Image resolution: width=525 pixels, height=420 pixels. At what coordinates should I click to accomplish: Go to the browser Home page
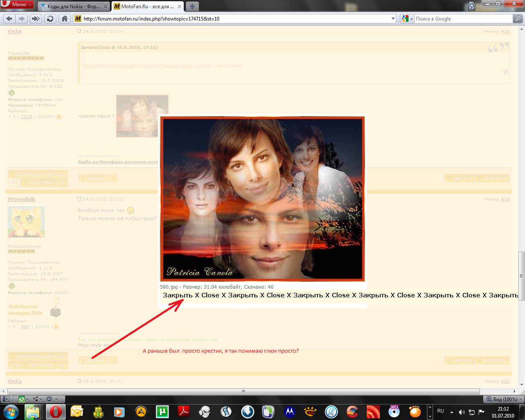pos(64,18)
